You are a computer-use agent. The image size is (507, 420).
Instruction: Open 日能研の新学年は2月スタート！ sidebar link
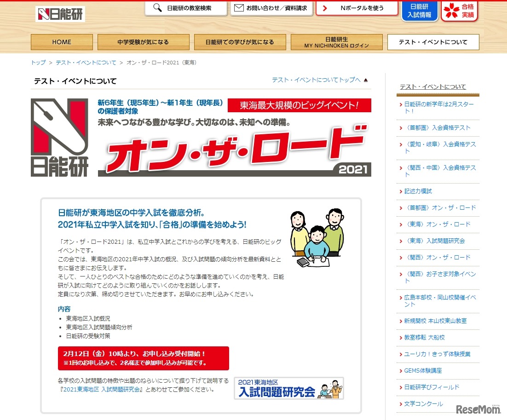(x=439, y=108)
